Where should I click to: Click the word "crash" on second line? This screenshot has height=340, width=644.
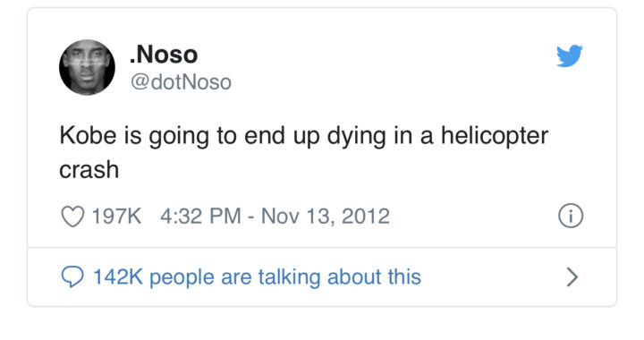click(89, 170)
